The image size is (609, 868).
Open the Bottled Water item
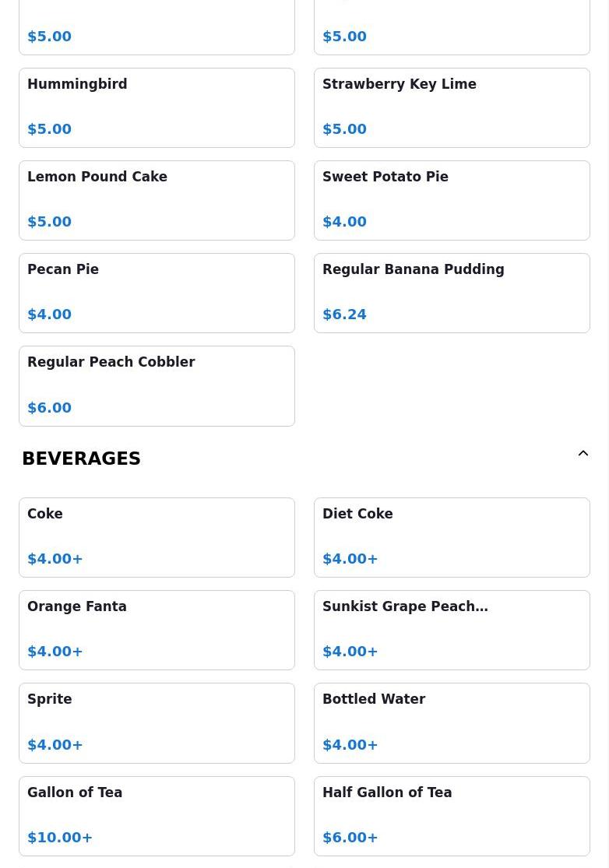[x=452, y=723]
